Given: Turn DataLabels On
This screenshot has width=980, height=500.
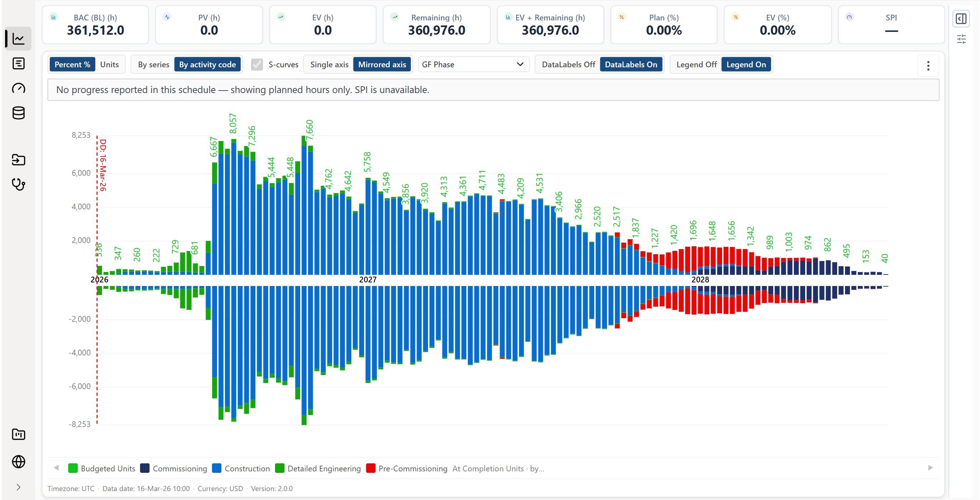Looking at the screenshot, I should (x=631, y=64).
